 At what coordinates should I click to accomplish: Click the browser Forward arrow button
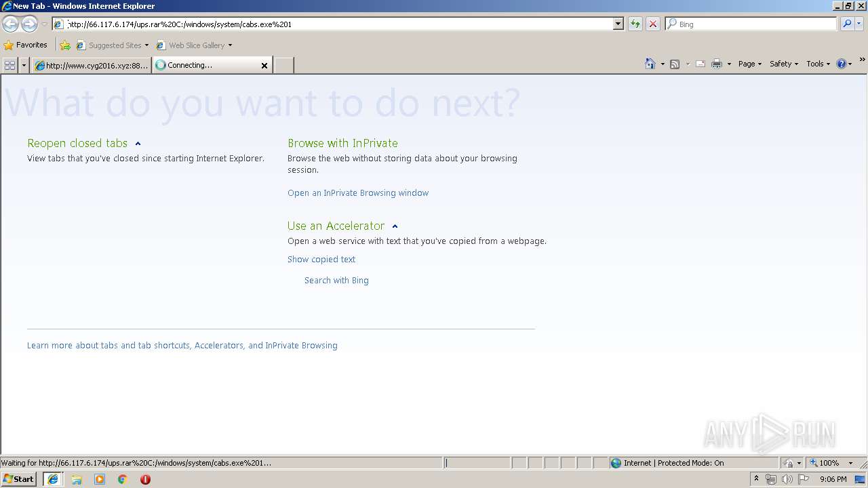coord(29,24)
